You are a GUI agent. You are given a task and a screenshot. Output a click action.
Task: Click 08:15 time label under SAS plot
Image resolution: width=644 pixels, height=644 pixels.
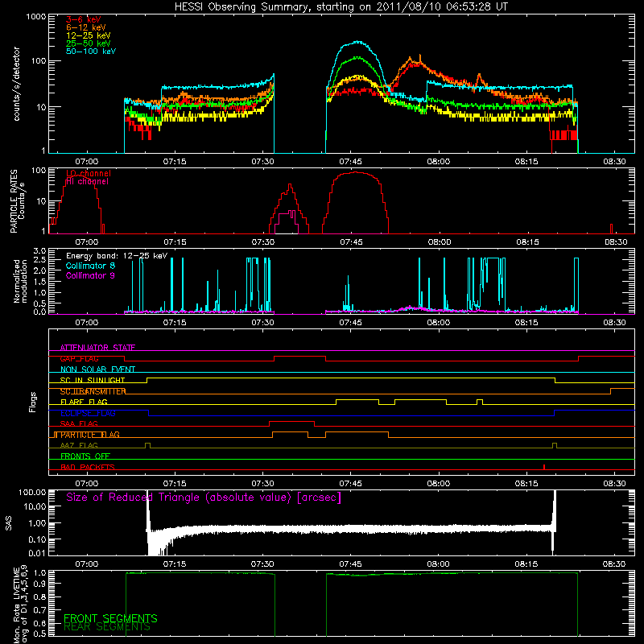[526, 564]
